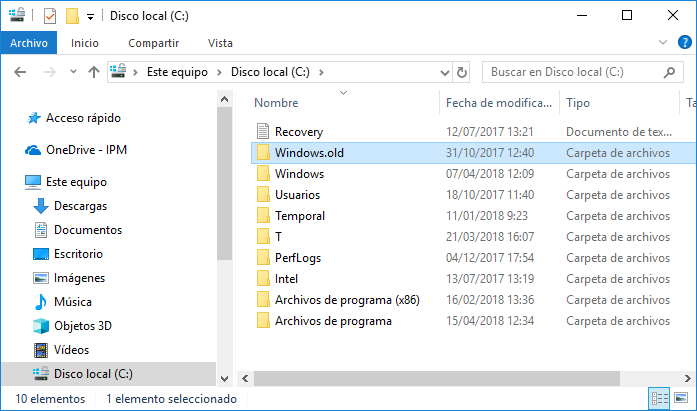
Task: Sort by the Nombre column header
Action: pos(277,103)
